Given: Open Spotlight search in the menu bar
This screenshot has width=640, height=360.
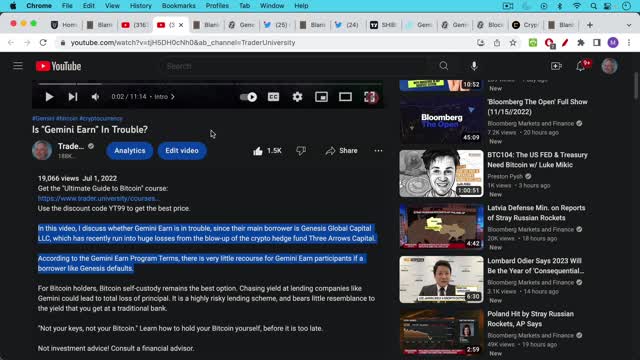Looking at the screenshot, I should point(593,6).
